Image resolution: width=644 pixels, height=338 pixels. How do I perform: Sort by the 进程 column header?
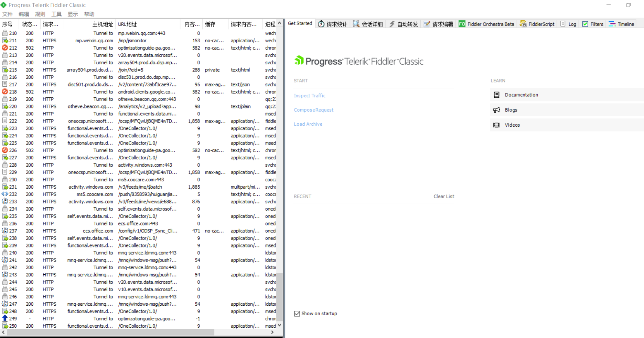tap(270, 24)
